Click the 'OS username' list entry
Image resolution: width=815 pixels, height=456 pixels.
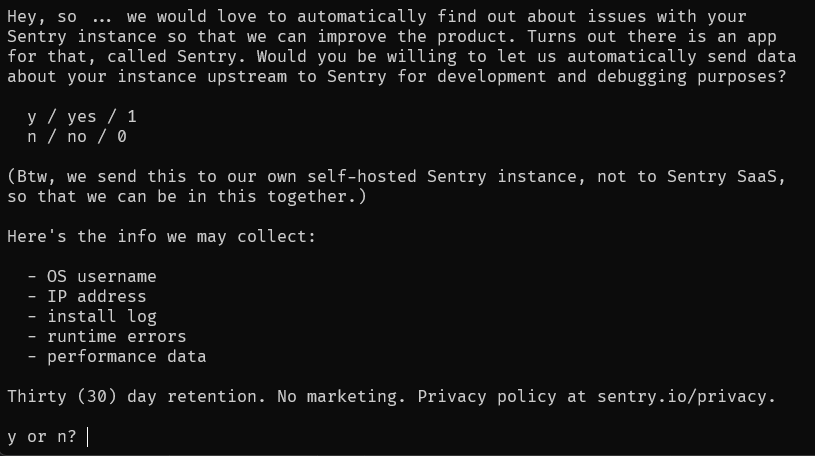pyautogui.click(x=101, y=277)
